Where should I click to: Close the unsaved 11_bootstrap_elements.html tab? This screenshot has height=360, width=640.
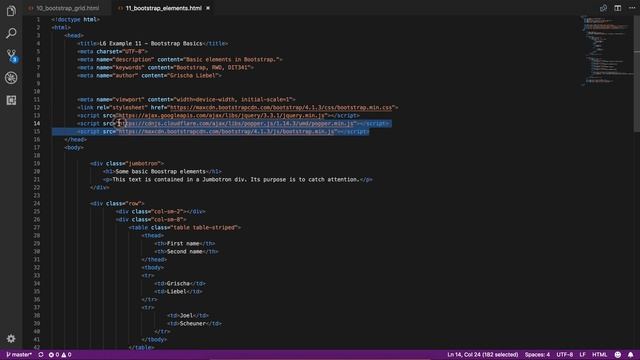pyautogui.click(x=208, y=8)
